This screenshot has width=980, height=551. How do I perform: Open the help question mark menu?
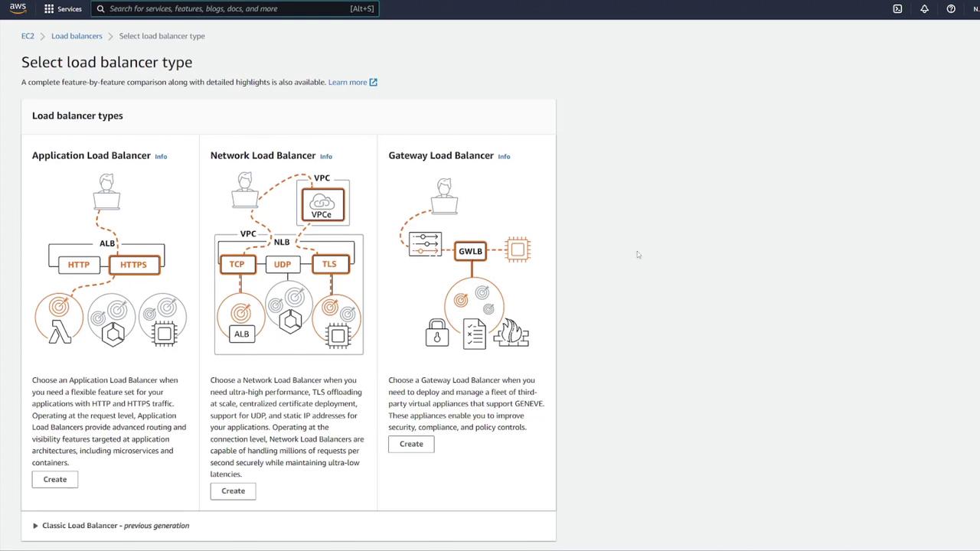(951, 9)
